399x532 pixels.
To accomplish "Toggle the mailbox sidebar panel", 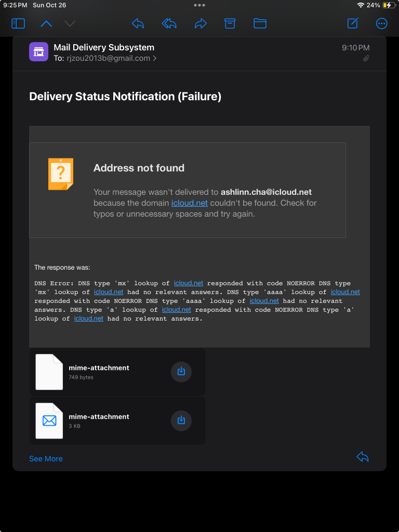I will (x=18, y=23).
